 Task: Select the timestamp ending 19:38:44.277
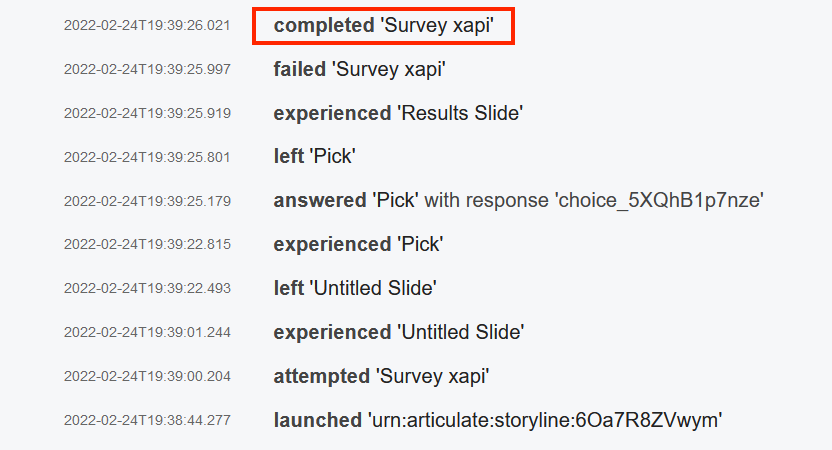point(147,421)
